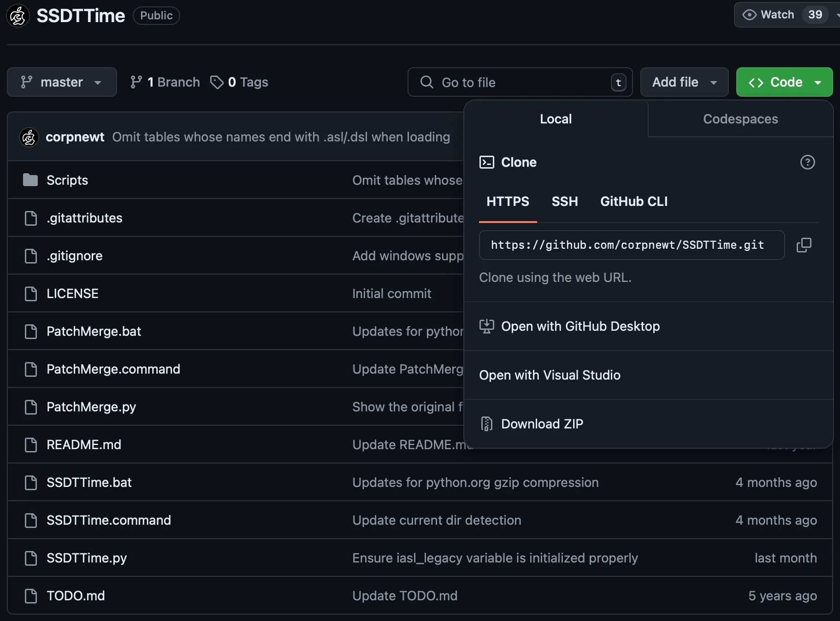Click the zip archive icon for Download ZIP

pyautogui.click(x=487, y=424)
